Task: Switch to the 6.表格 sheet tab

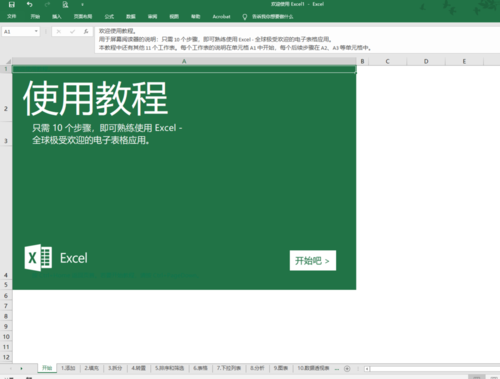Action: tap(200, 368)
